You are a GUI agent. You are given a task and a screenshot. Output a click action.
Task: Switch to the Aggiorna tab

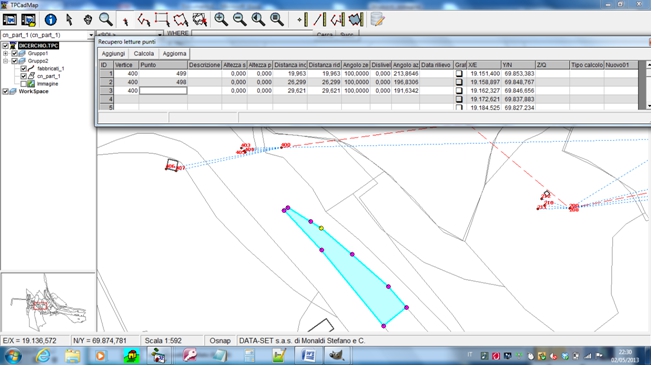click(174, 54)
